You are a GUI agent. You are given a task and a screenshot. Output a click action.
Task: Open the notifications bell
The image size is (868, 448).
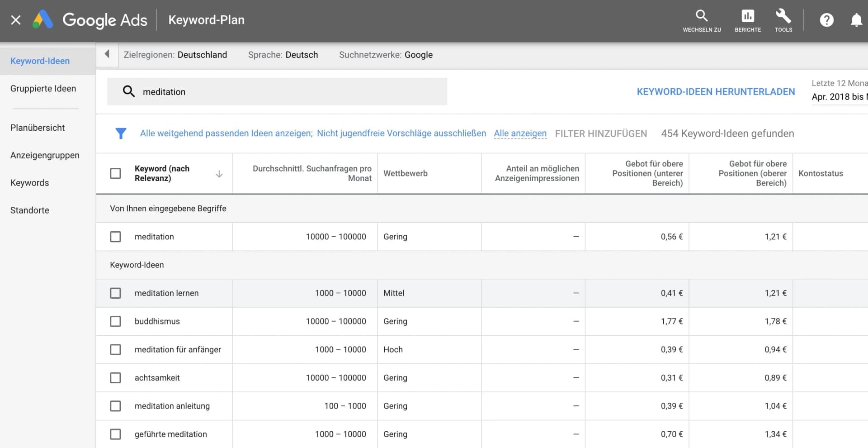856,20
